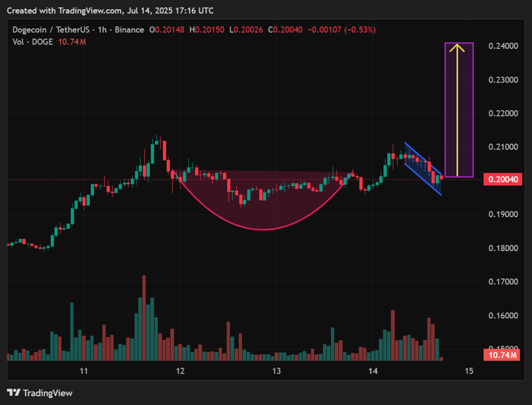Click the TradingView logo icon
This screenshot has width=532, height=405.
(13, 392)
